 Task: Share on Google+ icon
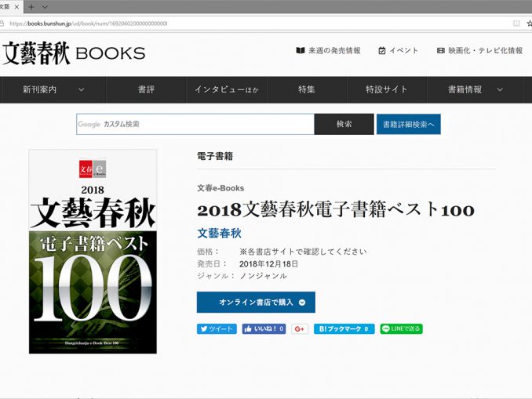click(300, 328)
